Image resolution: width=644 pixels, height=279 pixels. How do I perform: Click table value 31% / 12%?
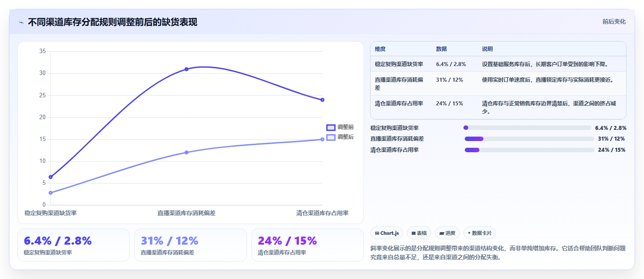pyautogui.click(x=449, y=79)
